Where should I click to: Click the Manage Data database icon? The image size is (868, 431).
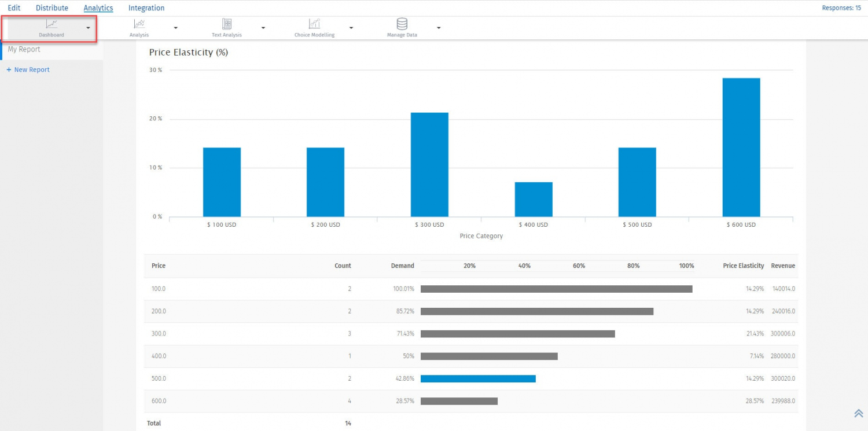(402, 25)
